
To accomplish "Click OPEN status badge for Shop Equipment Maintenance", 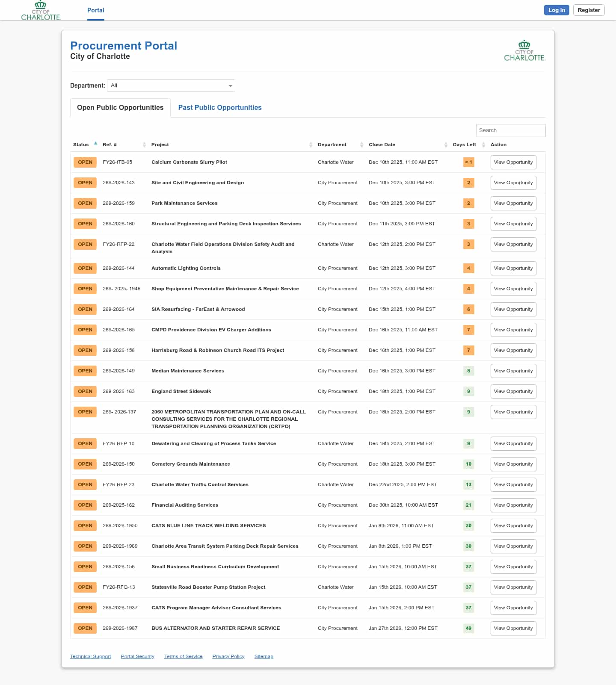I will click(85, 289).
